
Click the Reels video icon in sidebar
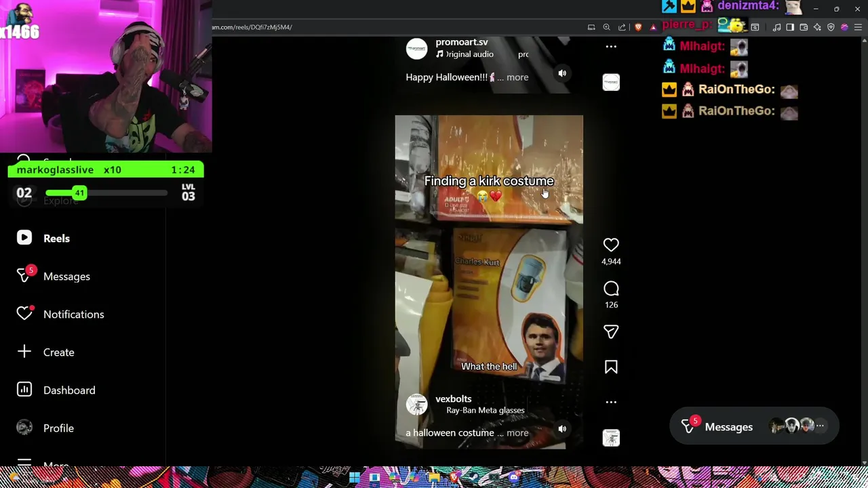tap(24, 238)
